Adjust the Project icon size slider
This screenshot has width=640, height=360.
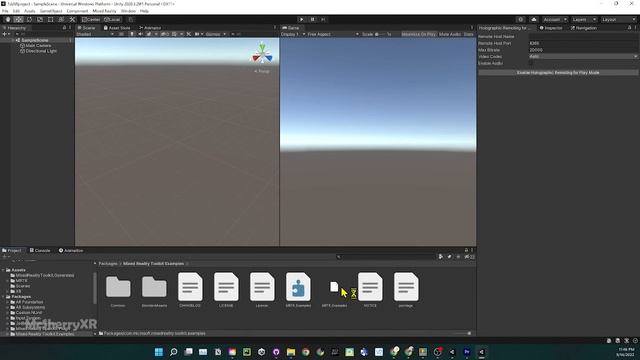click(462, 333)
